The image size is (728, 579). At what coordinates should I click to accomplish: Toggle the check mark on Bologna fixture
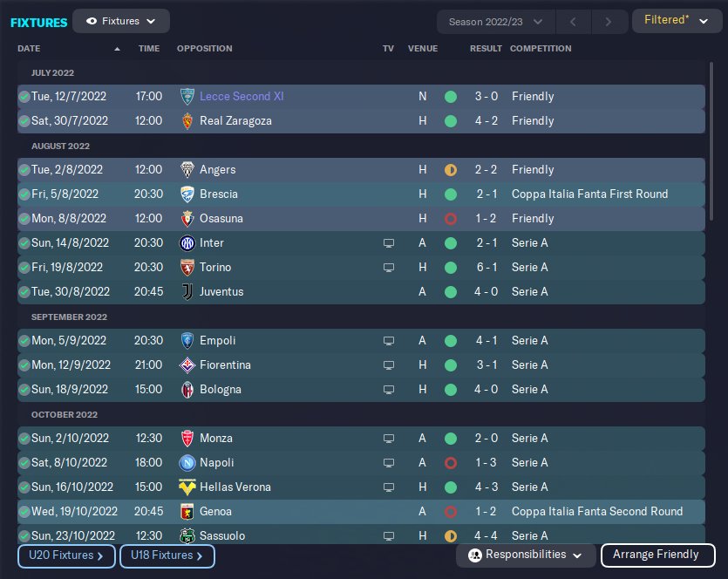click(x=24, y=389)
